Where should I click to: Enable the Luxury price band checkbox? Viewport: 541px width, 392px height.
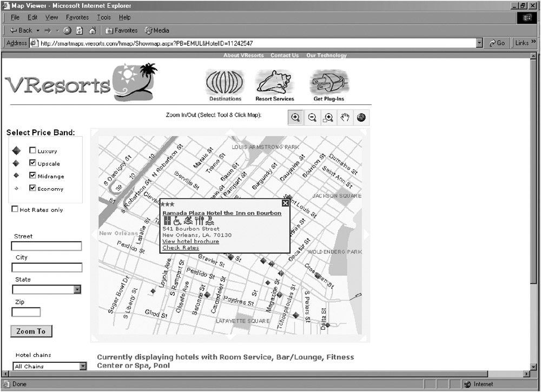pyautogui.click(x=33, y=150)
